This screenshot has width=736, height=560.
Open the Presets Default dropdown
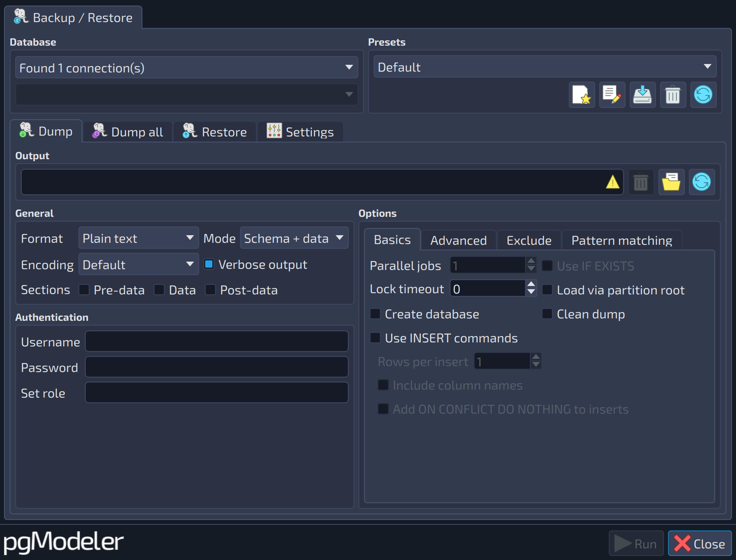coord(545,67)
